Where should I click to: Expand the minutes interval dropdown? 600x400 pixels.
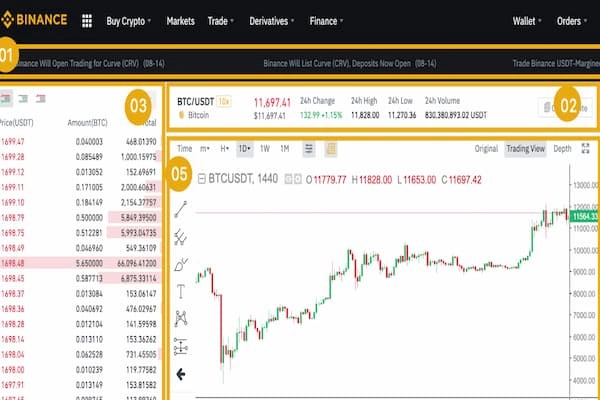pos(205,149)
